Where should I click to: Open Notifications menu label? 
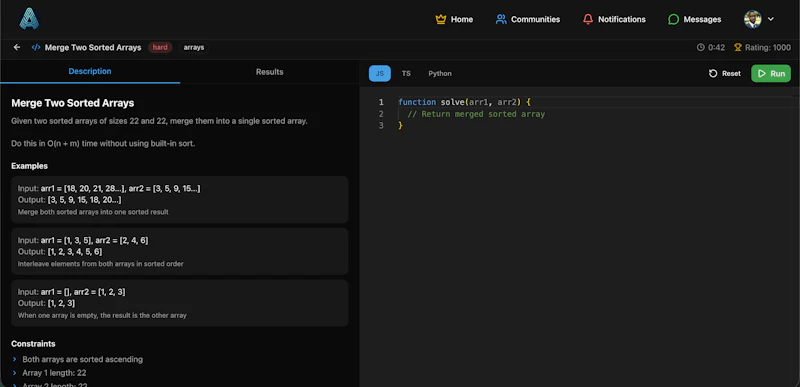click(x=622, y=19)
